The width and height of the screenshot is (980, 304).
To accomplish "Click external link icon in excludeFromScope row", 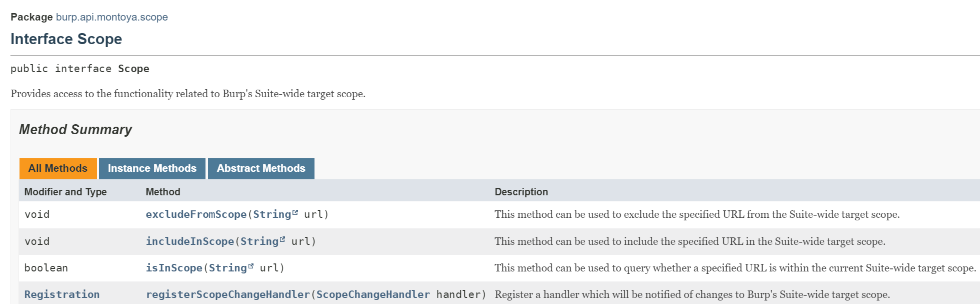I will [x=295, y=212].
